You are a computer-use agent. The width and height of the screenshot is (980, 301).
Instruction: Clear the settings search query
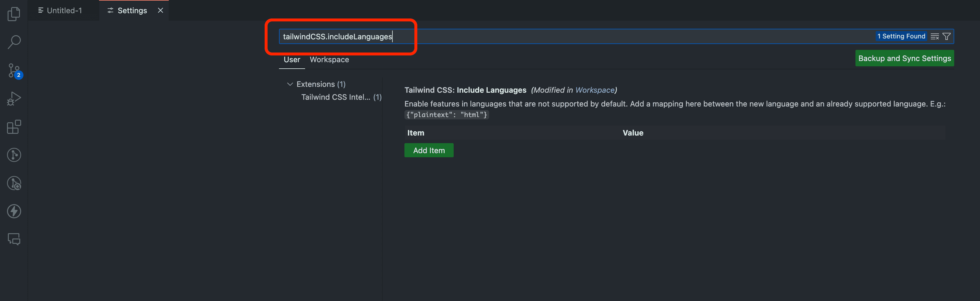tap(935, 36)
